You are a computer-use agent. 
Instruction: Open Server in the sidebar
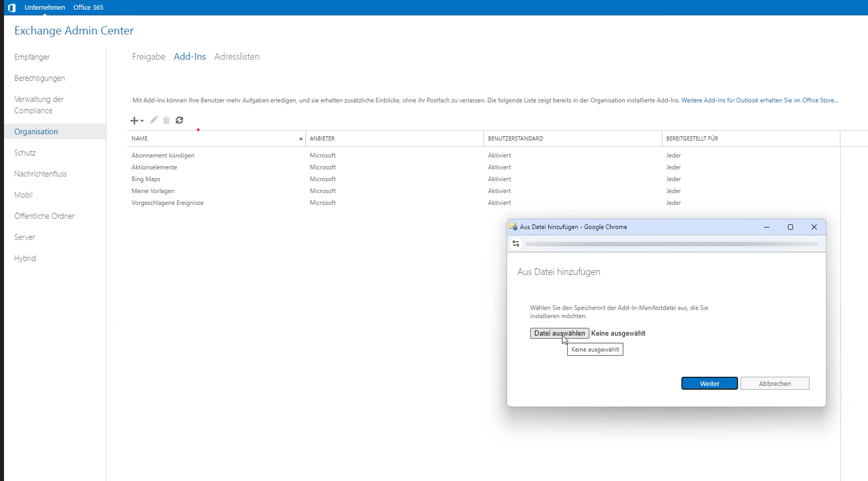[24, 237]
